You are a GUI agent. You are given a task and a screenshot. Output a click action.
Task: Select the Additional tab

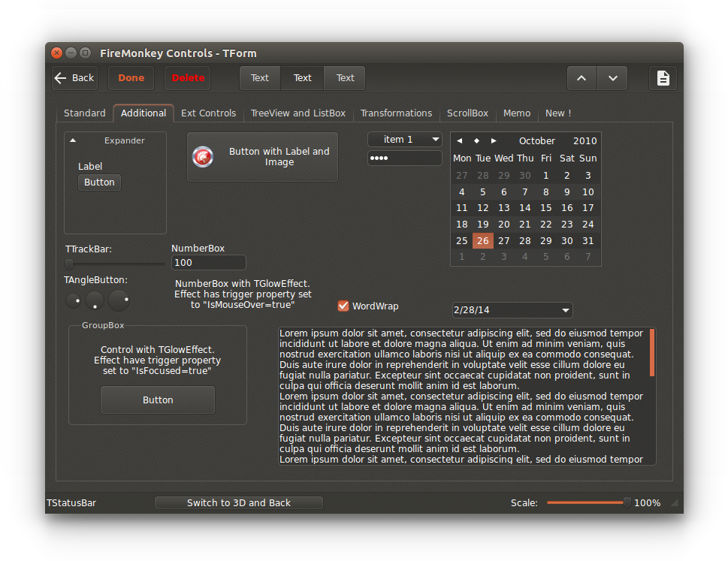(143, 113)
